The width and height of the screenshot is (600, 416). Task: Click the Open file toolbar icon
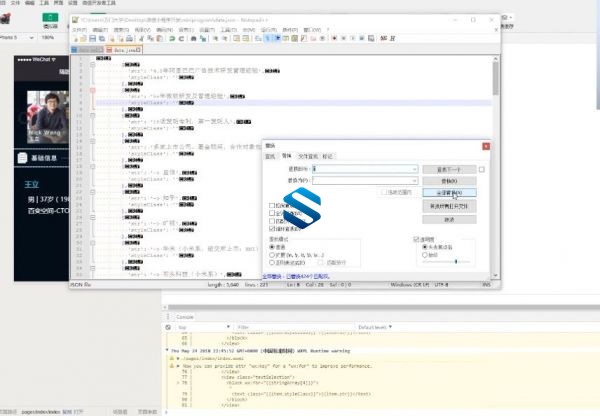83,38
